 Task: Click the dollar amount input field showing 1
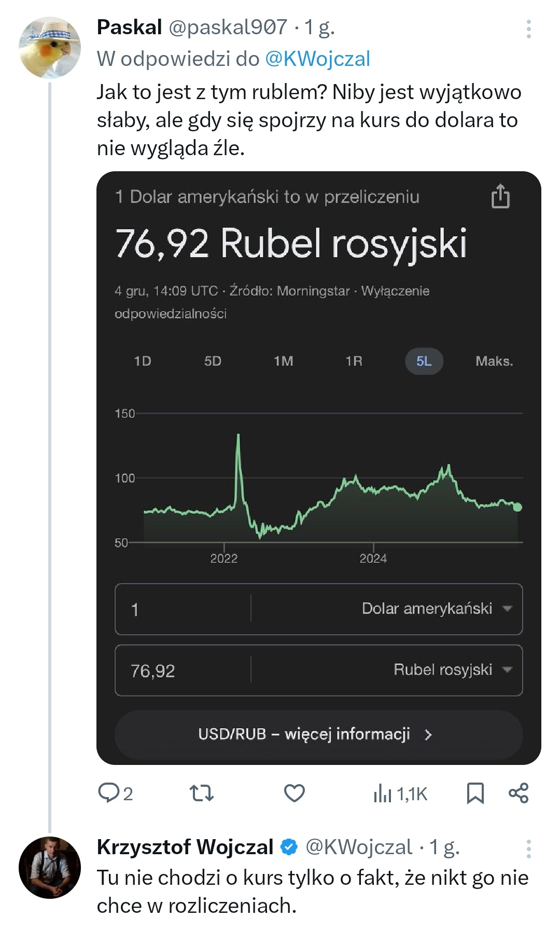click(183, 609)
